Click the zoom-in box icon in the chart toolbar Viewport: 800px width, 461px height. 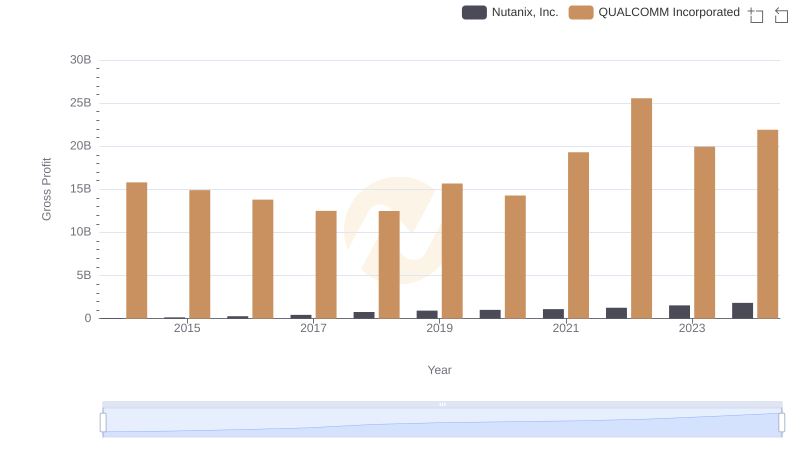[x=756, y=14]
